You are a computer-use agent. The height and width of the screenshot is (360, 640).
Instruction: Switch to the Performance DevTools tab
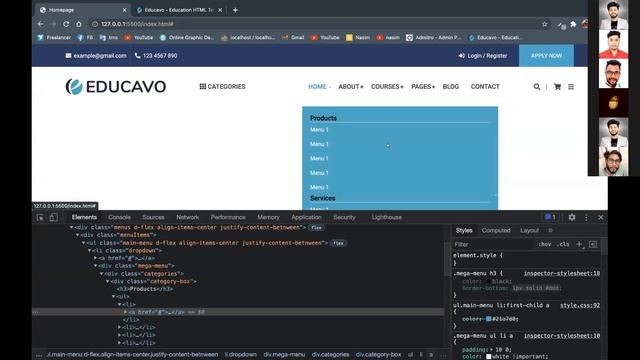pos(228,217)
